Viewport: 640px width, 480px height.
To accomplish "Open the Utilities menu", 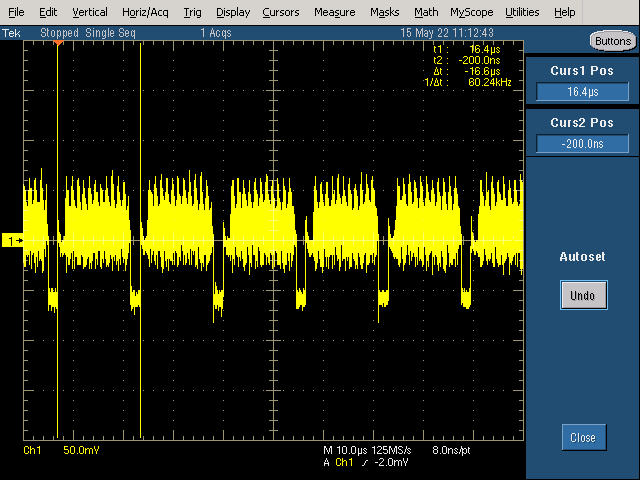I will click(x=522, y=12).
